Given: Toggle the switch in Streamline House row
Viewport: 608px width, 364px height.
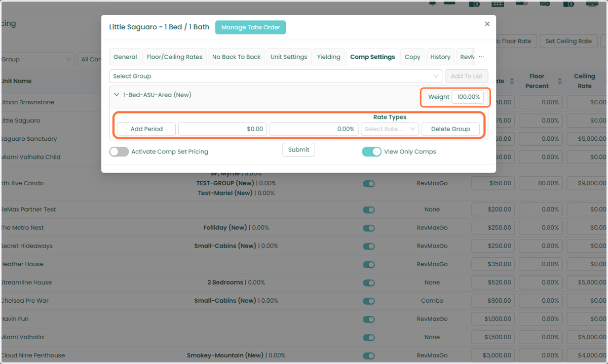Looking at the screenshot, I should [x=369, y=282].
